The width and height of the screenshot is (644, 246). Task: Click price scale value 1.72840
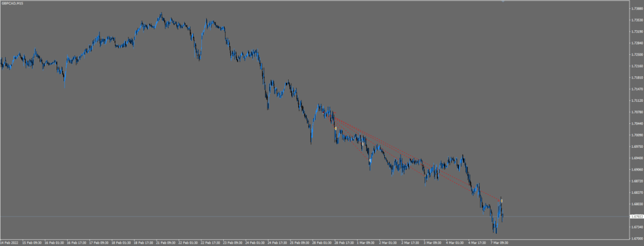(x=638, y=43)
